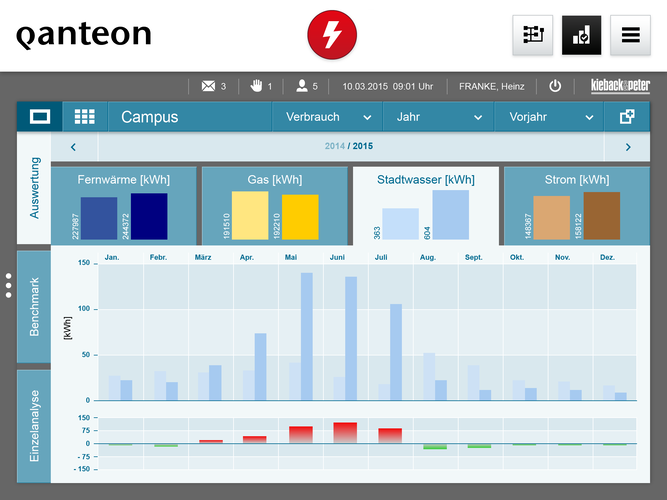The height and width of the screenshot is (500, 667).
Task: Open the Einzelanalyse side tab
Action: tap(33, 426)
